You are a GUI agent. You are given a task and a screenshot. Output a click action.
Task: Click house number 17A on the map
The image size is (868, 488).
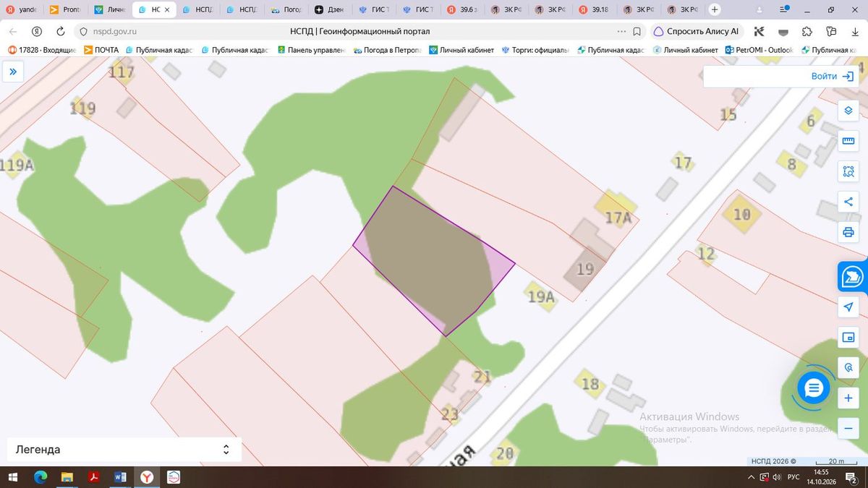coord(618,217)
